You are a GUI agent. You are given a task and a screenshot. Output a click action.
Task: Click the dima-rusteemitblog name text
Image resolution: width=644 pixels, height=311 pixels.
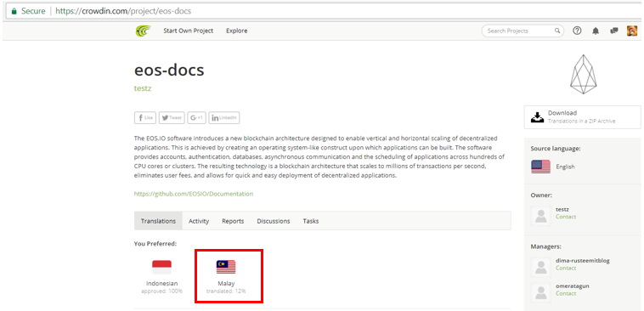(x=582, y=261)
